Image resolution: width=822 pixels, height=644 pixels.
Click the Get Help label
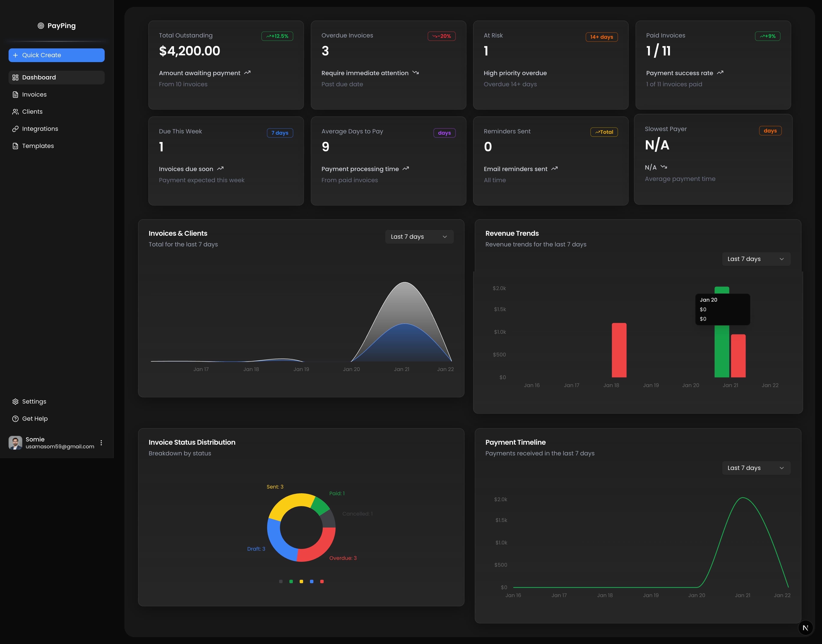(35, 419)
